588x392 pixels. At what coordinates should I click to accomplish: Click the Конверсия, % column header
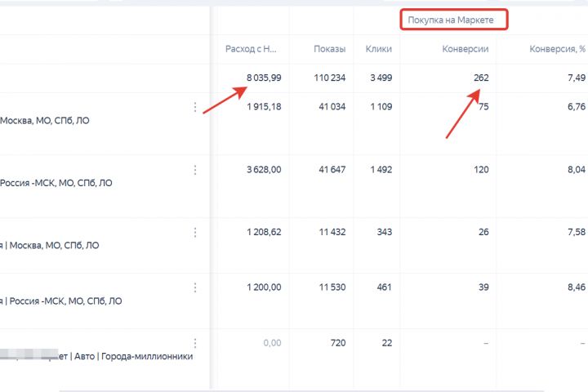[x=558, y=49]
